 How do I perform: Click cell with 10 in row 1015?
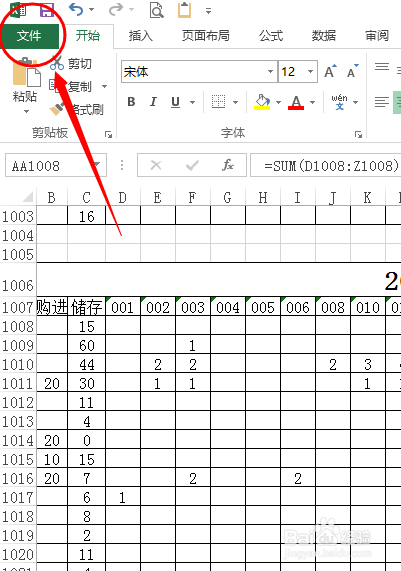[52, 459]
